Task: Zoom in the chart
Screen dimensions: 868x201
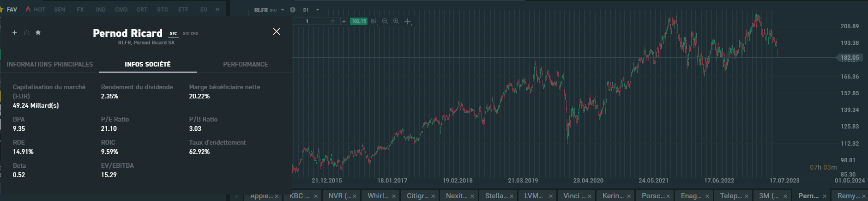Action: click(x=396, y=21)
